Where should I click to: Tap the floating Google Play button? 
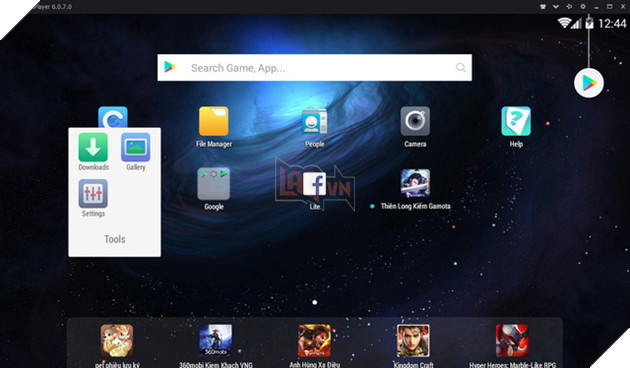click(x=589, y=83)
